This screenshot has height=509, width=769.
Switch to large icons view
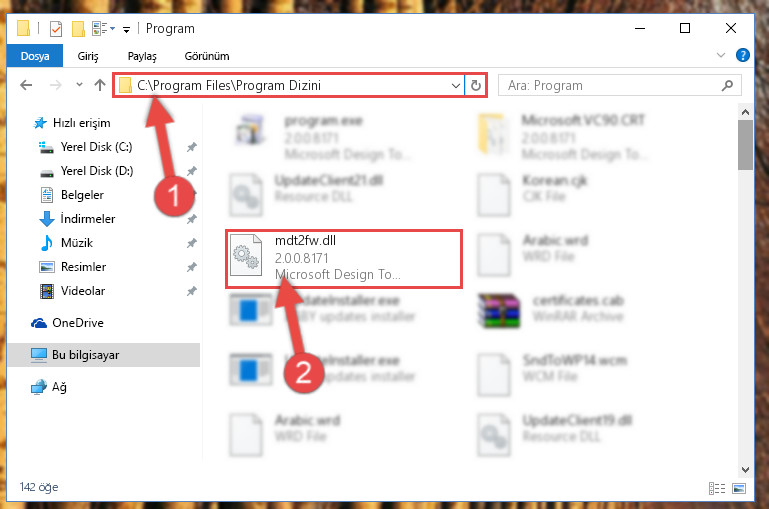point(739,488)
